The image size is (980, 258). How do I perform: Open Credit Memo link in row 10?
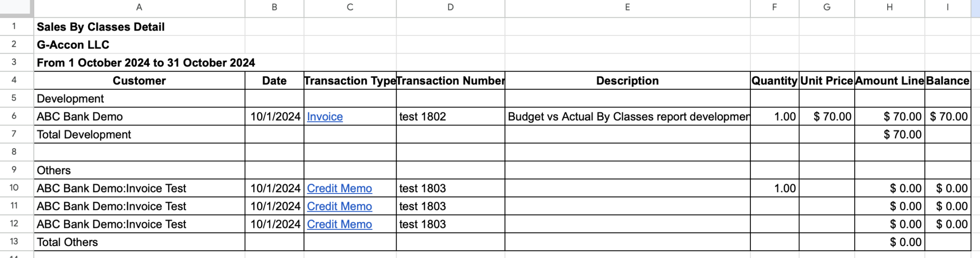pos(339,188)
